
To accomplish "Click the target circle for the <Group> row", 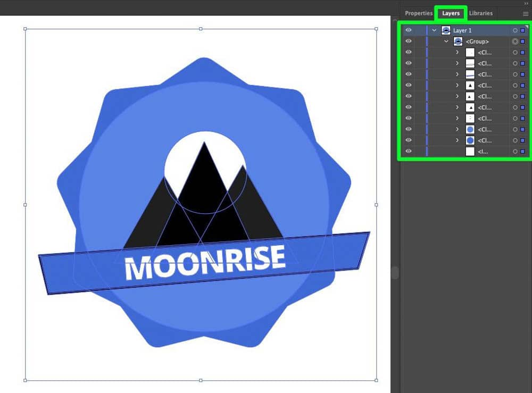I will [515, 41].
